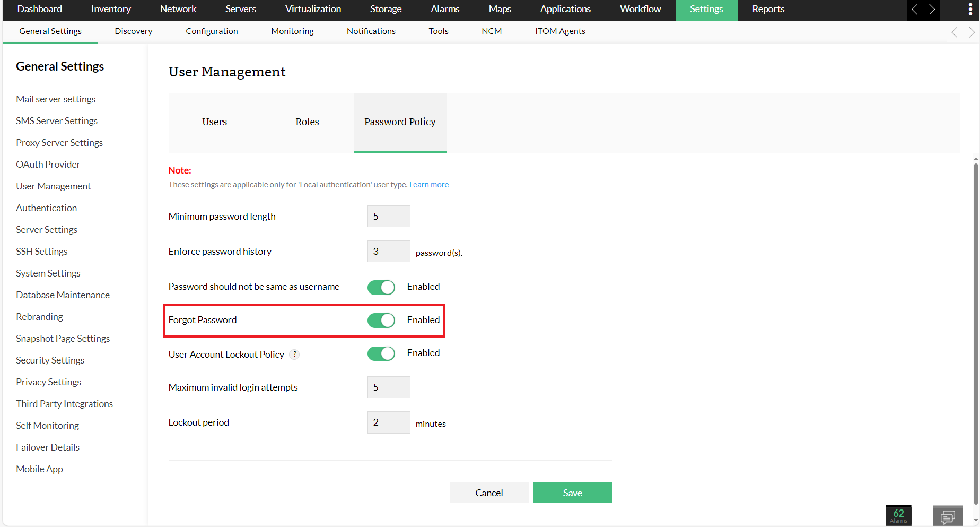Viewport: 980px width, 527px height.
Task: Switch to the ITOM Agents sub-tab
Action: [x=560, y=31]
